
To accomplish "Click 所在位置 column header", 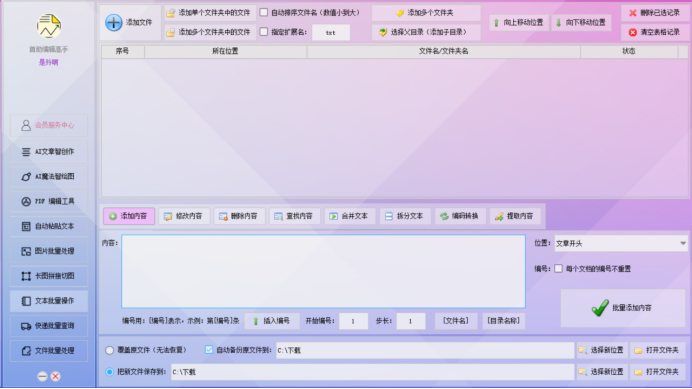I will 226,51.
